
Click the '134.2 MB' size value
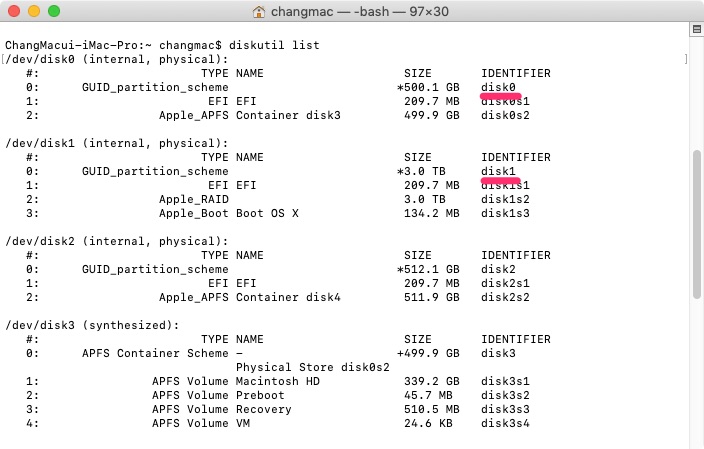click(x=432, y=213)
